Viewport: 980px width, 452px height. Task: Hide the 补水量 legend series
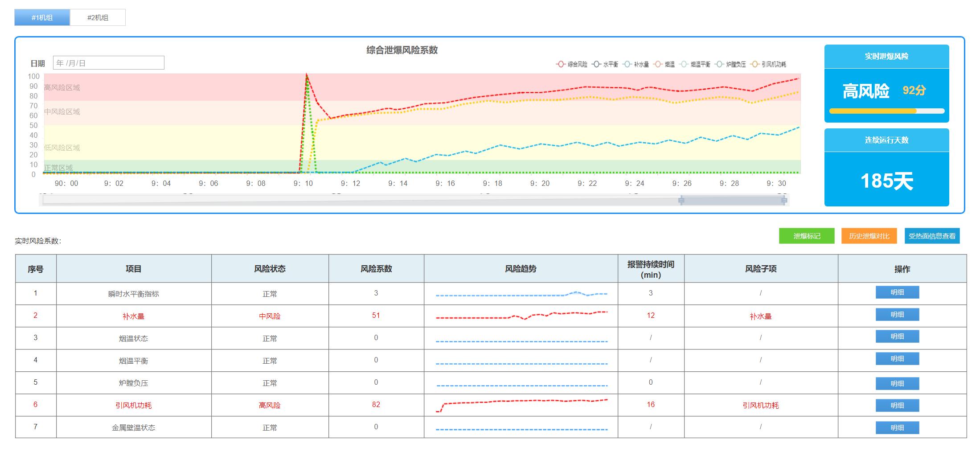click(x=636, y=64)
